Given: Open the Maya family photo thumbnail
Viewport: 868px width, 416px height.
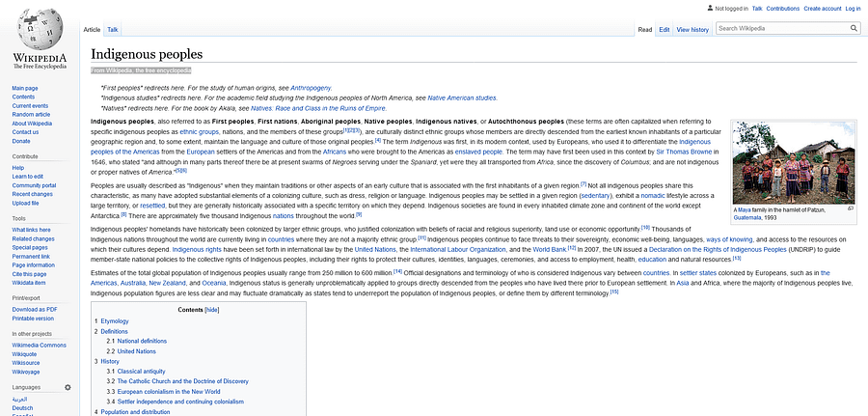Looking at the screenshot, I should [x=794, y=163].
